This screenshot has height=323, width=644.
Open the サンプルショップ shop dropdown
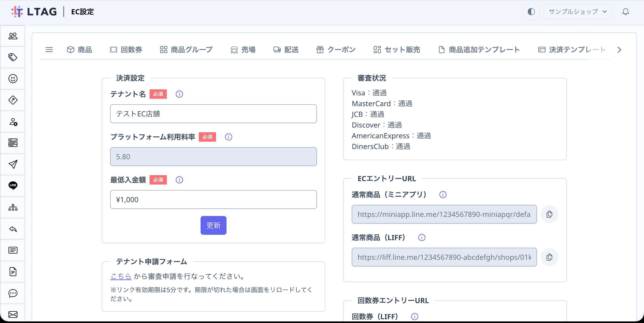coord(578,12)
